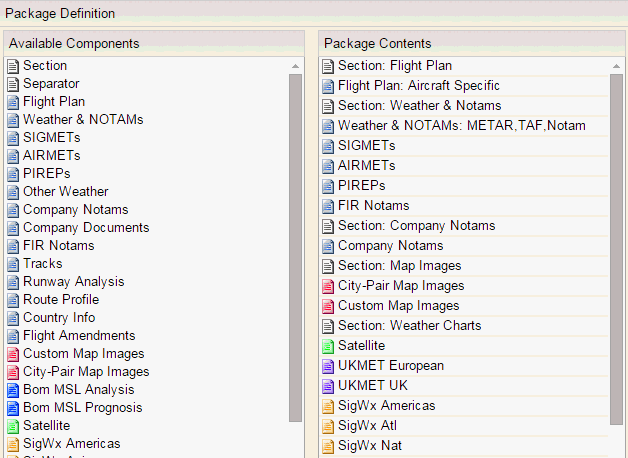Click green Satellite icon in Package Contents
Viewport: 628px width, 458px height.
[328, 346]
